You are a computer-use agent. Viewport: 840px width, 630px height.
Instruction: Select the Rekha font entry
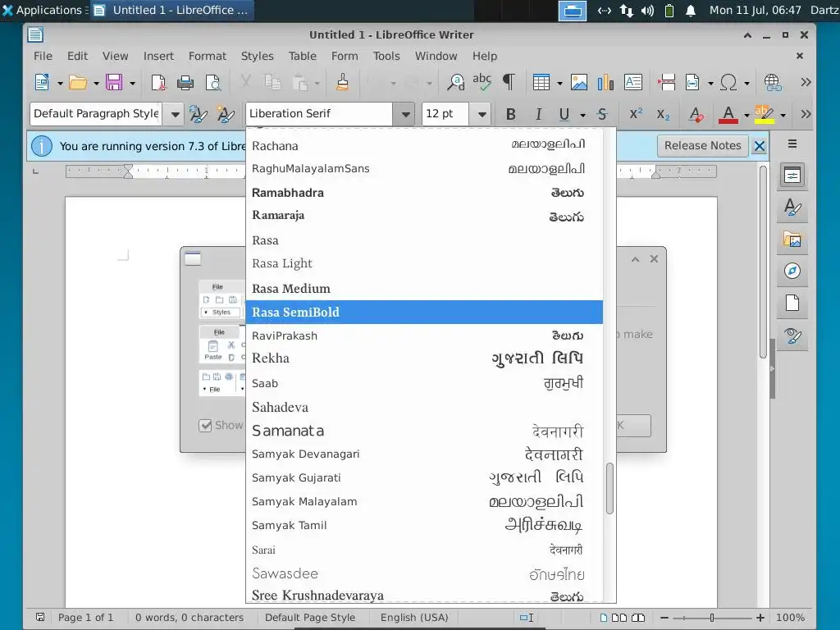[x=424, y=358]
